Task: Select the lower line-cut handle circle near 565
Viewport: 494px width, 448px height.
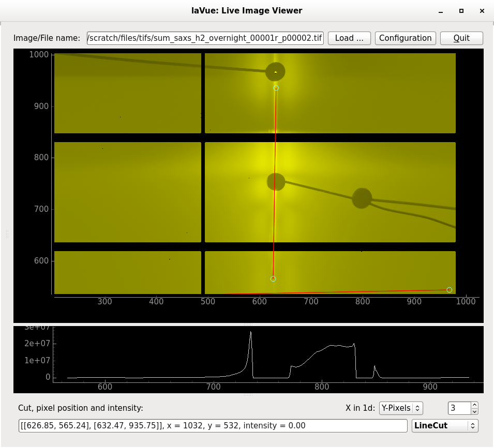Action: [x=273, y=279]
